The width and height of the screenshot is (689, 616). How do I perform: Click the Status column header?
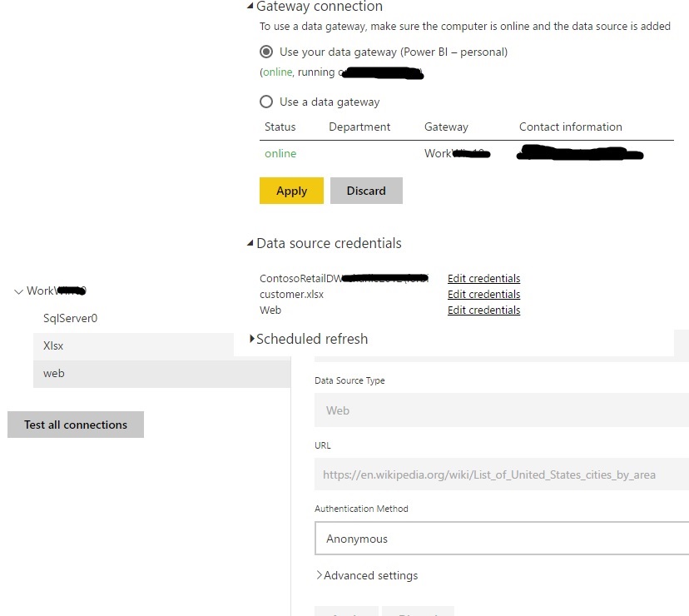[x=280, y=127]
